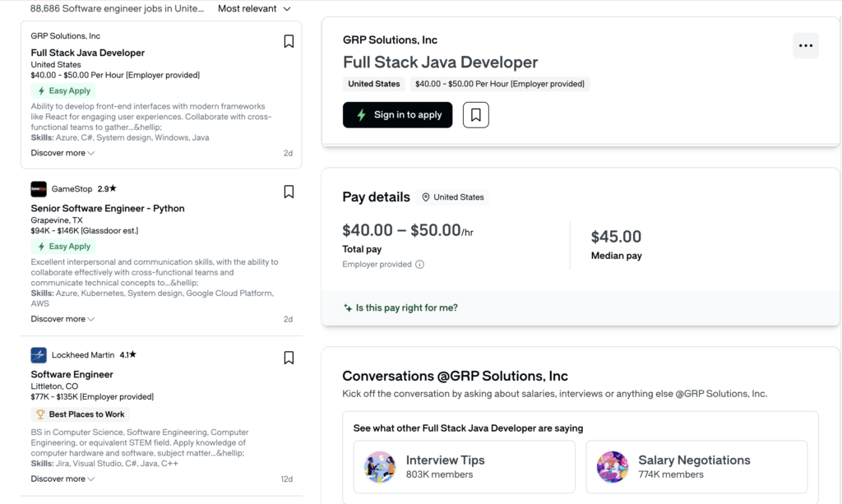Viewport: 842px width, 504px height.
Task: Click the 4.1 star Lockheed Martin rating
Action: 127,355
